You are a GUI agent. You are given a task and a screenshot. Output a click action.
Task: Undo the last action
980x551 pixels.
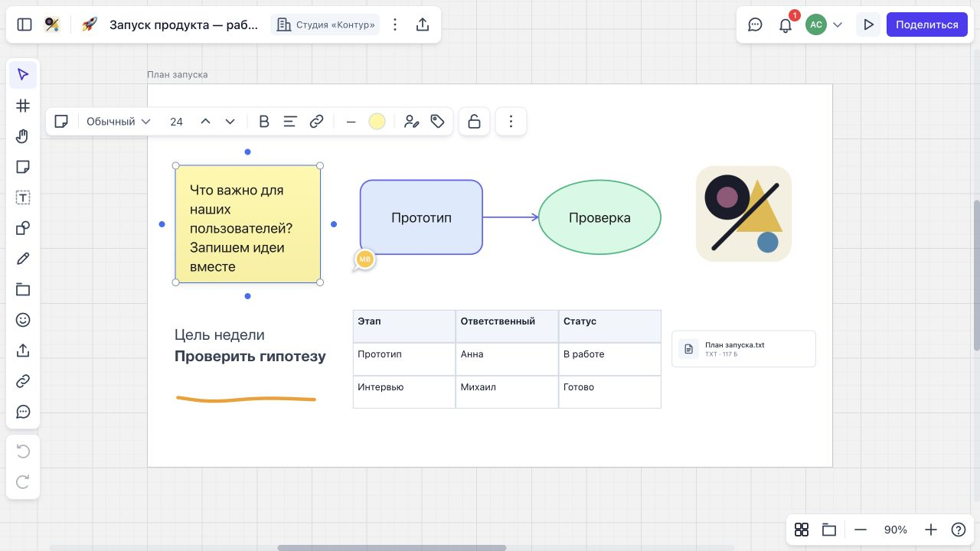point(23,452)
